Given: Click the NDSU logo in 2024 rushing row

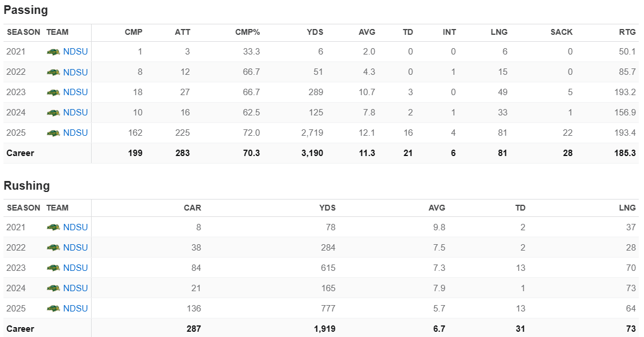Looking at the screenshot, I should pyautogui.click(x=53, y=288).
